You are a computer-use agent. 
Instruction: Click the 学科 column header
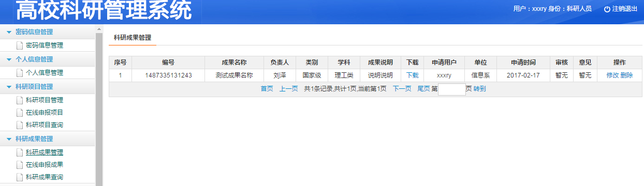[x=344, y=63]
